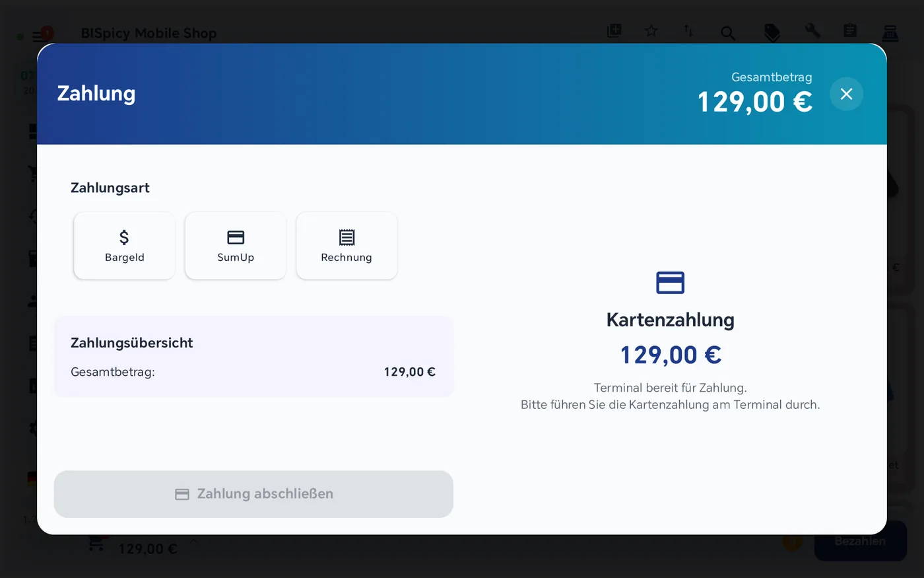Click the wrench tools icon in toolbar

[x=812, y=31]
